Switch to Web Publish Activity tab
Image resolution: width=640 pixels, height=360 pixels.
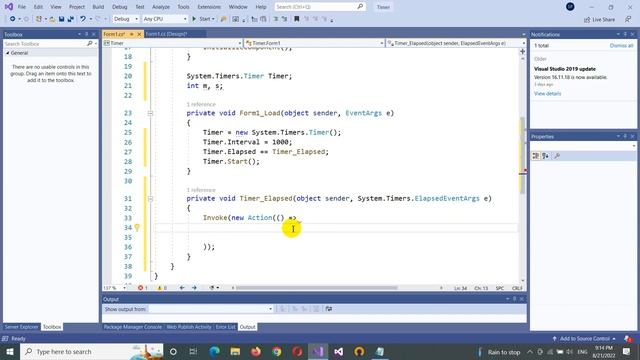(189, 327)
